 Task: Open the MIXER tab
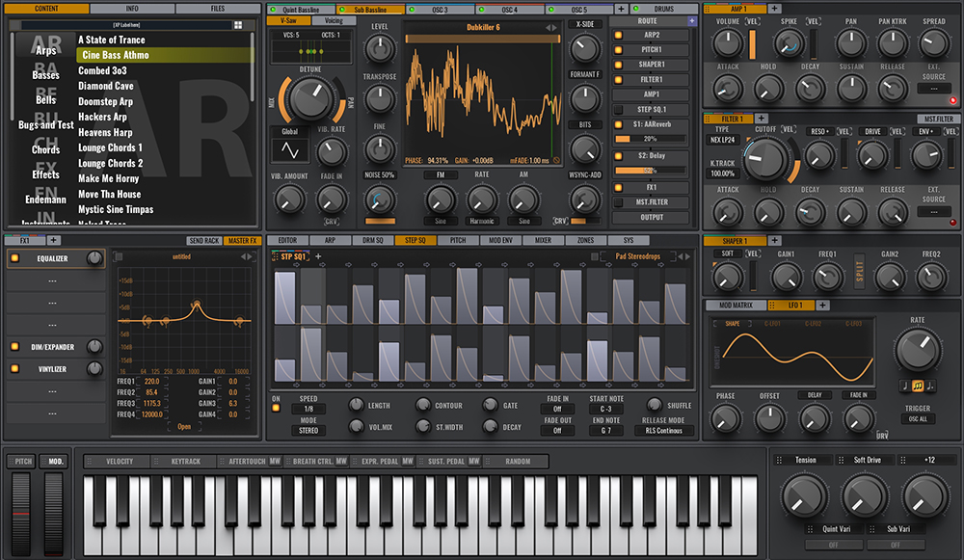point(543,240)
